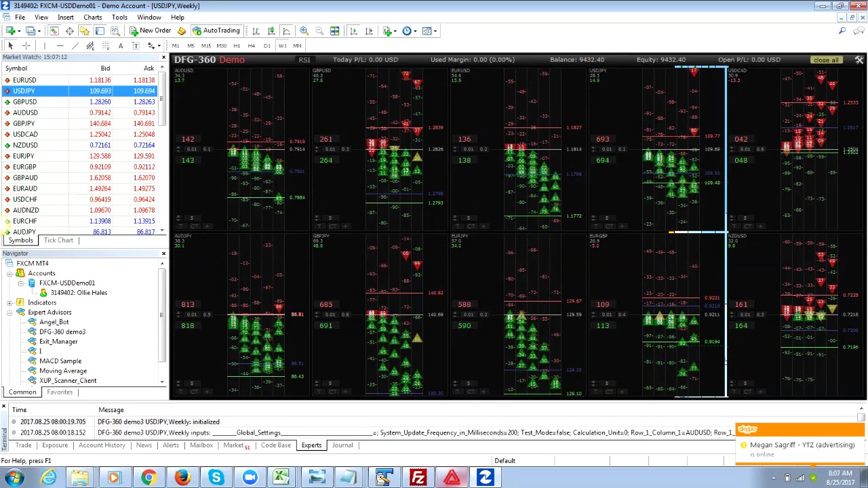
Task: Toggle AutoTrading on or off
Action: (216, 30)
